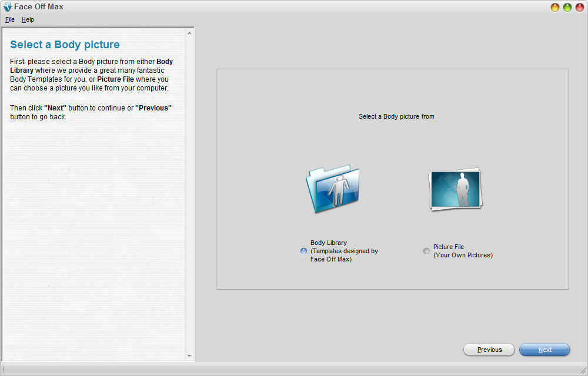Click the instructions panel scroll down arrow
The image size is (588, 376).
click(189, 356)
